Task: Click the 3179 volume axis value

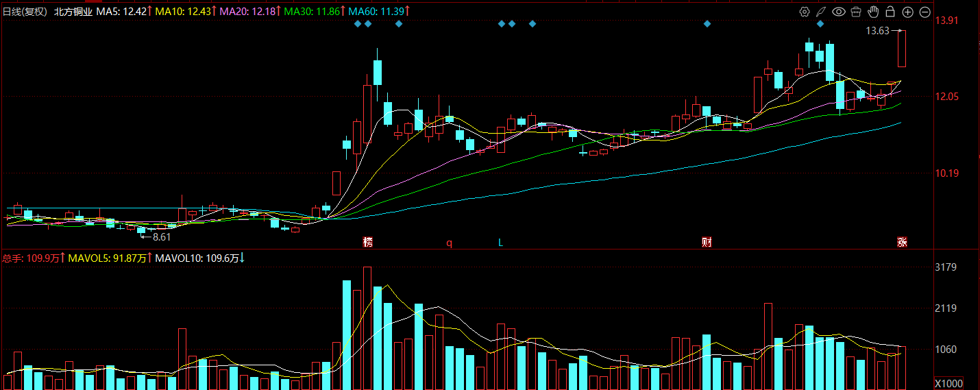Action: 945,267
